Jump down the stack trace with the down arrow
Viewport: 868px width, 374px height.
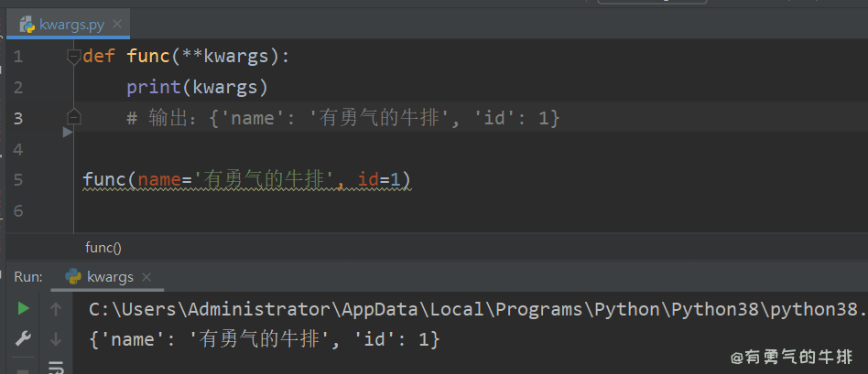pyautogui.click(x=55, y=338)
